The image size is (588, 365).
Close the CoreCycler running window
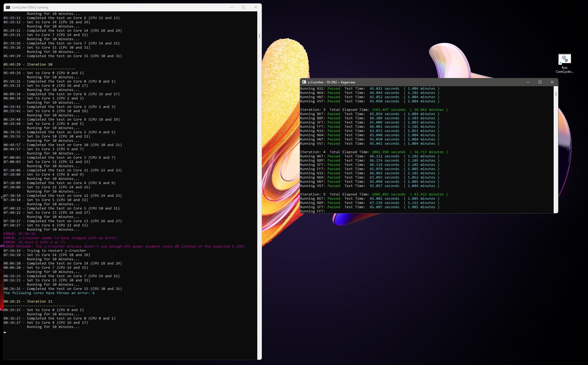(x=255, y=7)
